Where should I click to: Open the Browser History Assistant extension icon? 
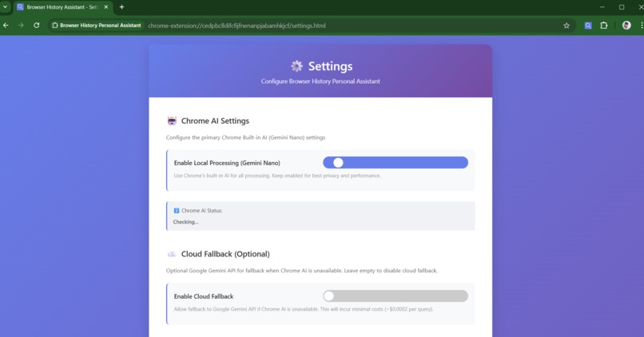[588, 26]
